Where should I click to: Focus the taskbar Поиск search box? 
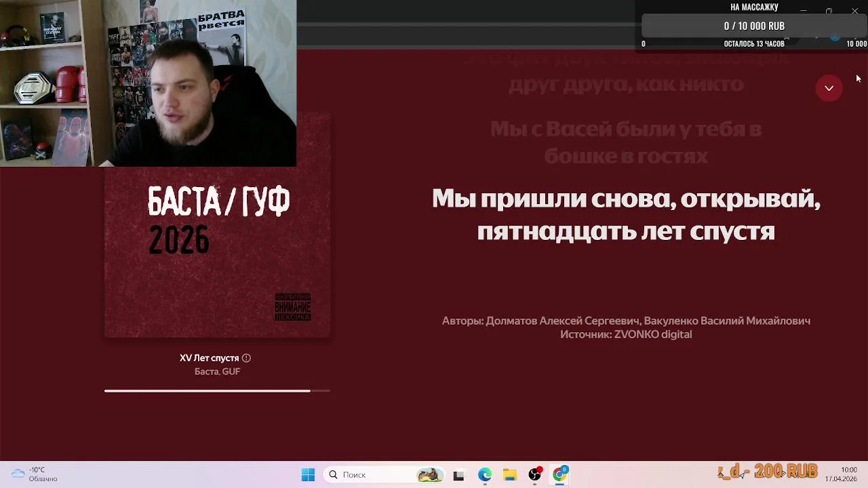[384, 475]
